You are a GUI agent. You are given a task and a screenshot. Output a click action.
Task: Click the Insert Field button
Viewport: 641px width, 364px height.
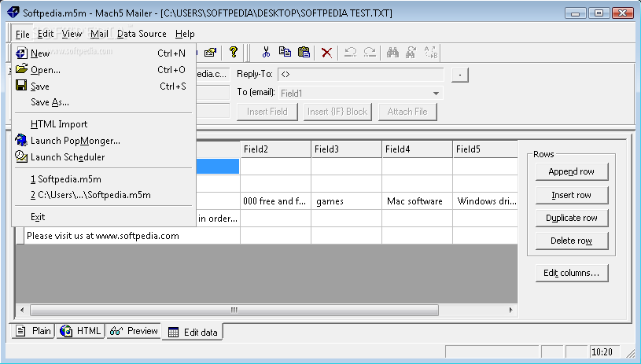(267, 112)
